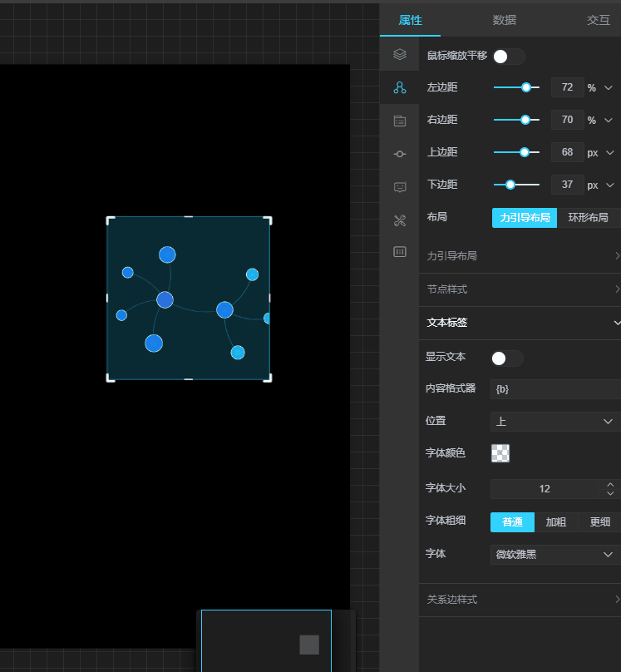Open the 位置 dropdown

click(x=555, y=422)
